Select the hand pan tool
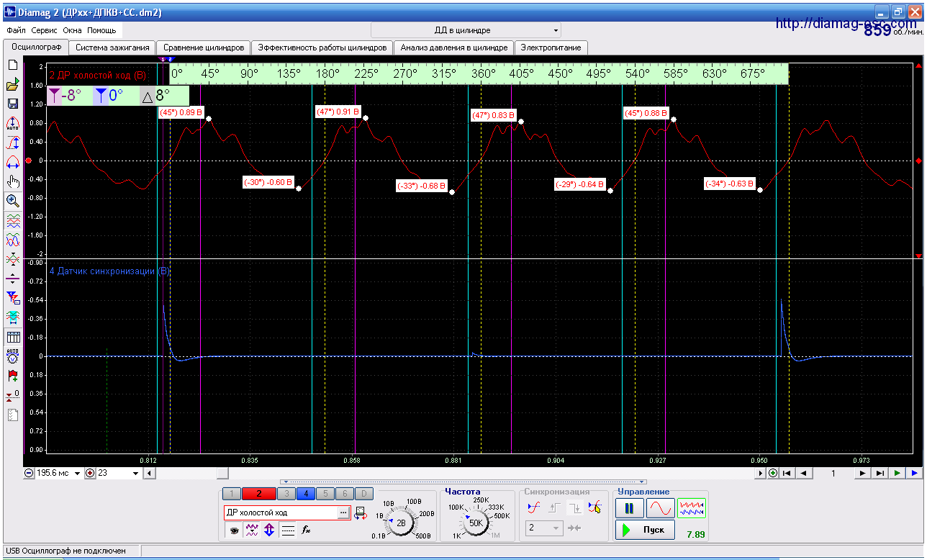927x560 pixels. point(12,181)
